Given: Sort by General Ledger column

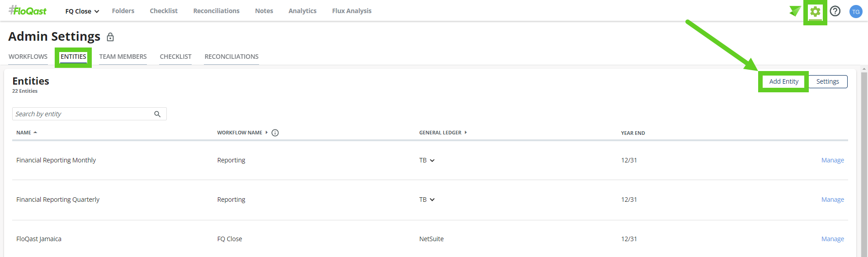Looking at the screenshot, I should (443, 133).
